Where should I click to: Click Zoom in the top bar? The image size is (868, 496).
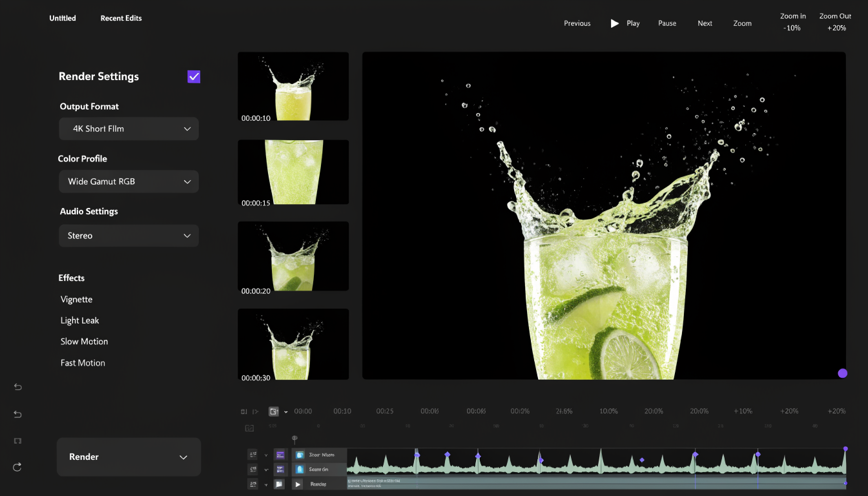[x=742, y=23]
